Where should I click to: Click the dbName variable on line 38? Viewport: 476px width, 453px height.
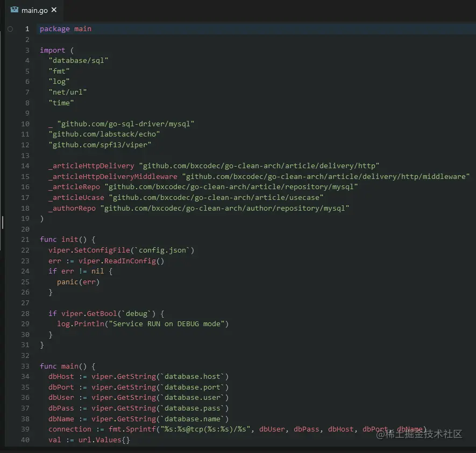(61, 419)
